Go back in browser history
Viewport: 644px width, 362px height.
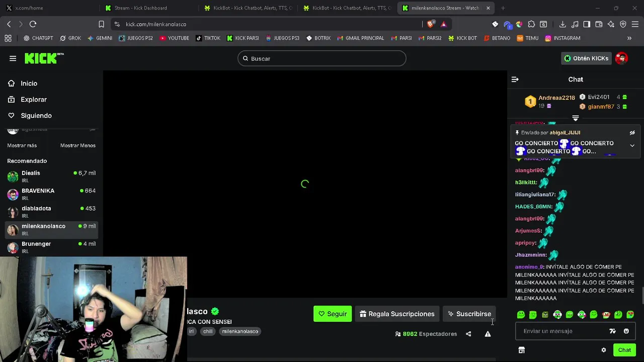[x=9, y=24]
